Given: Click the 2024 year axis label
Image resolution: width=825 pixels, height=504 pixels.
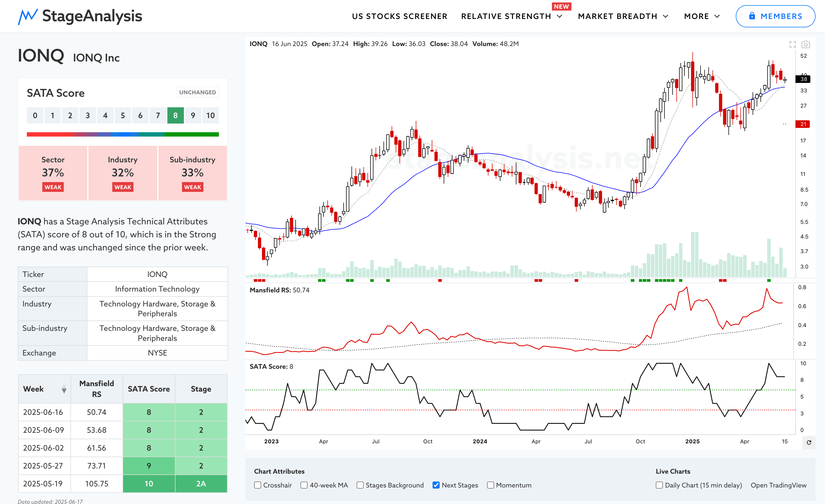Looking at the screenshot, I should (x=480, y=441).
